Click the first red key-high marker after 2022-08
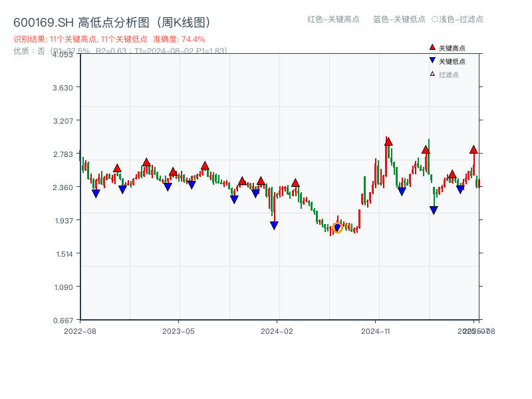The image size is (532, 399). coord(117,168)
